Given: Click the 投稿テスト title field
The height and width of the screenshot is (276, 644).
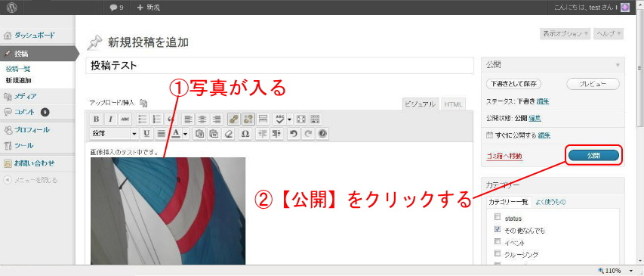Looking at the screenshot, I should (x=279, y=66).
